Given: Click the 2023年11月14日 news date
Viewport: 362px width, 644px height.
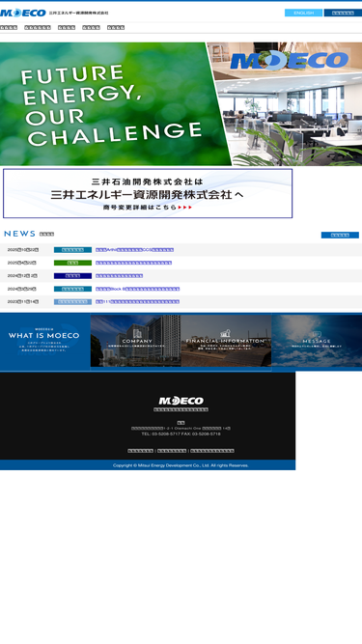Looking at the screenshot, I should pos(23,302).
